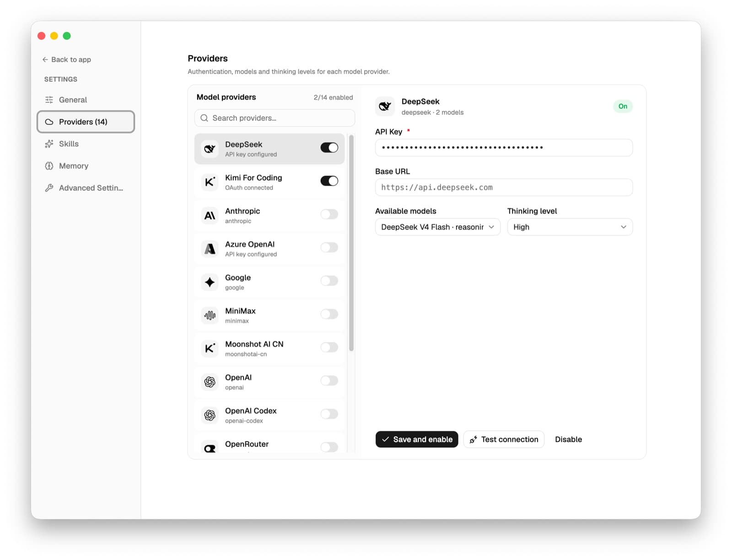Enable the OpenAI provider toggle
The height and width of the screenshot is (560, 732).
click(x=329, y=381)
